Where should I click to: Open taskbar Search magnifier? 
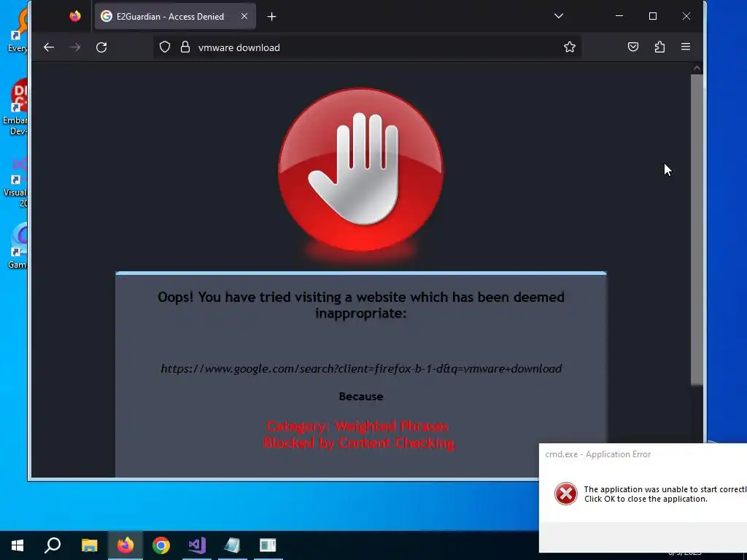click(x=53, y=545)
